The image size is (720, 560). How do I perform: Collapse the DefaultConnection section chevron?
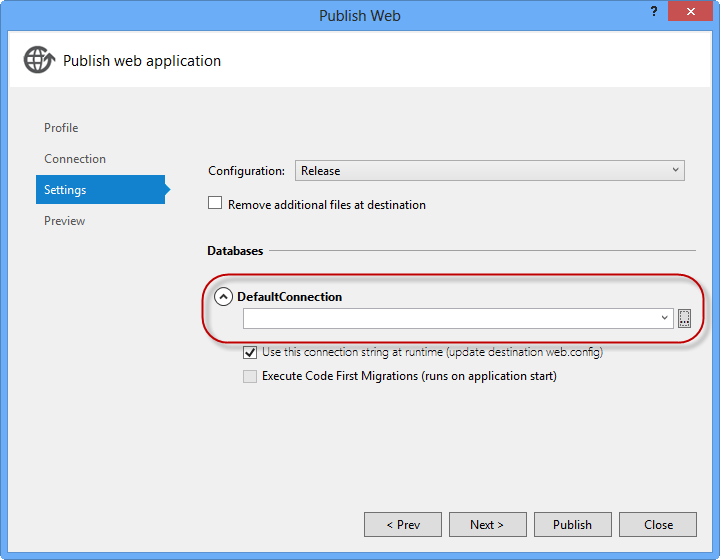[224, 297]
